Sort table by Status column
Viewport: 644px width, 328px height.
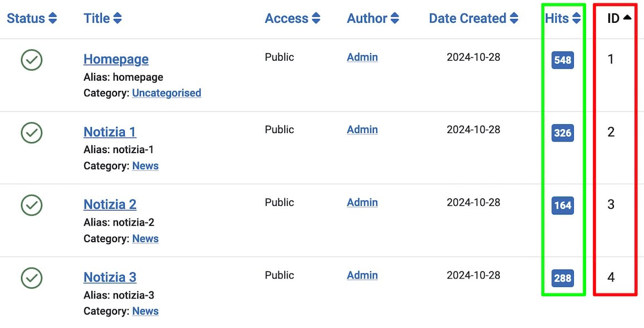click(32, 18)
